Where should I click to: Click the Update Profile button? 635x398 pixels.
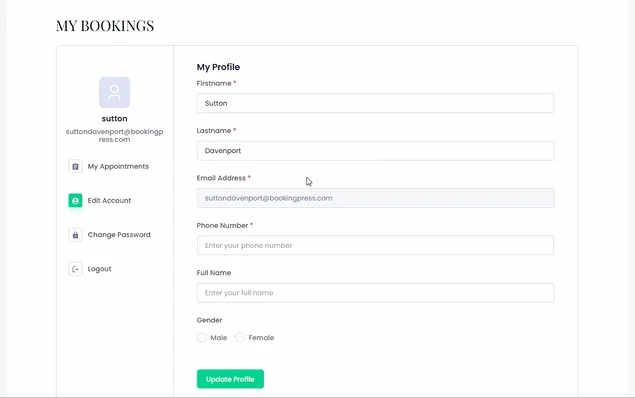pos(230,379)
